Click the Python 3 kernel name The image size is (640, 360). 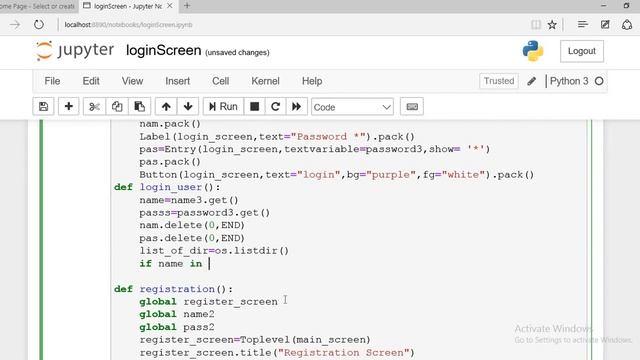pyautogui.click(x=569, y=81)
